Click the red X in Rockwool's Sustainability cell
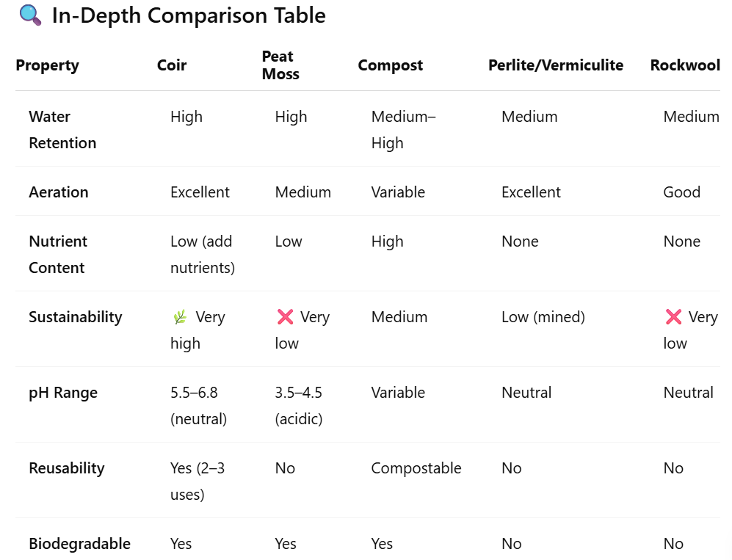 [x=673, y=317]
